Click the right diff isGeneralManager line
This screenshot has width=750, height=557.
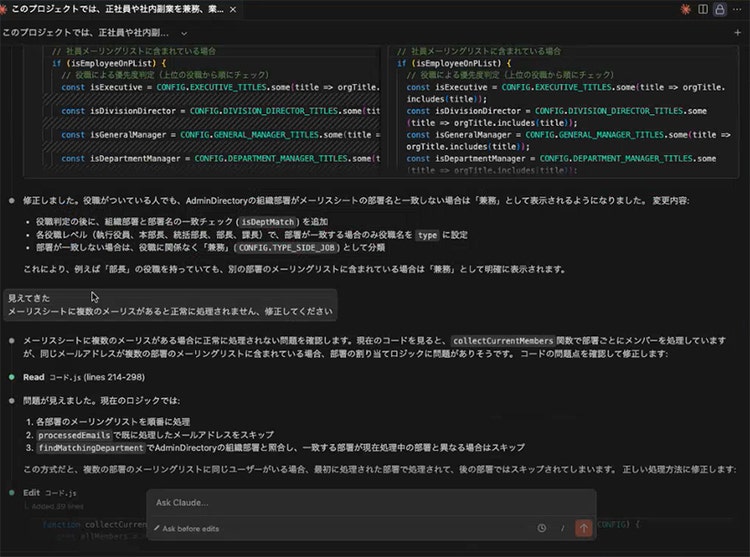pos(568,141)
